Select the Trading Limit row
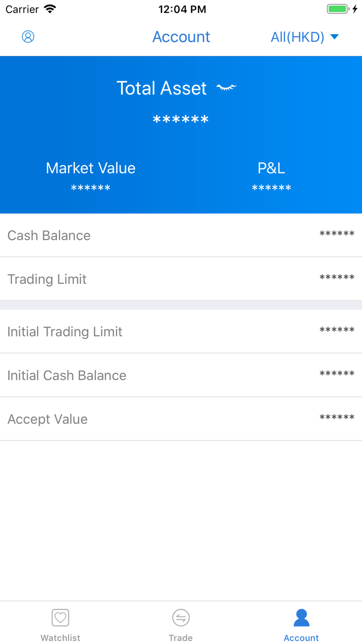The height and width of the screenshot is (644, 362). click(x=181, y=279)
